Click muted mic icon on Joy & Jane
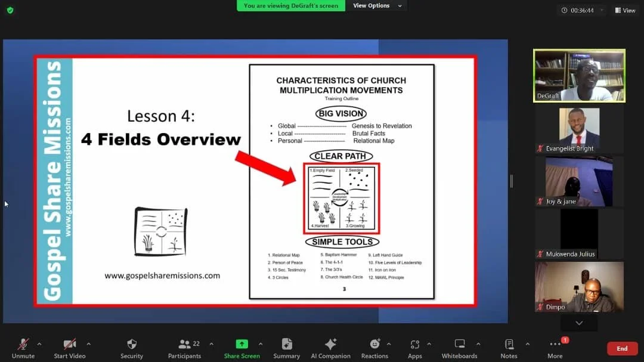This screenshot has height=362, width=644. [540, 202]
